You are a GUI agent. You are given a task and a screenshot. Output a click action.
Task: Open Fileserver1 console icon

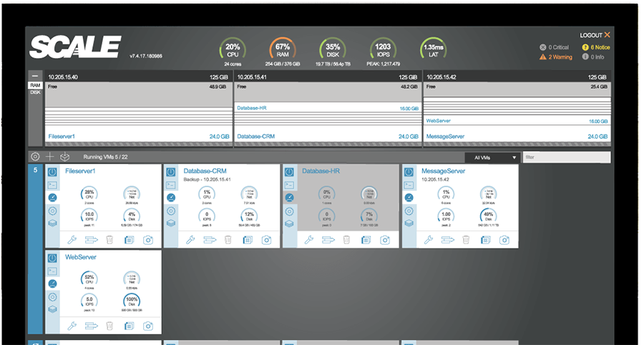point(52,185)
